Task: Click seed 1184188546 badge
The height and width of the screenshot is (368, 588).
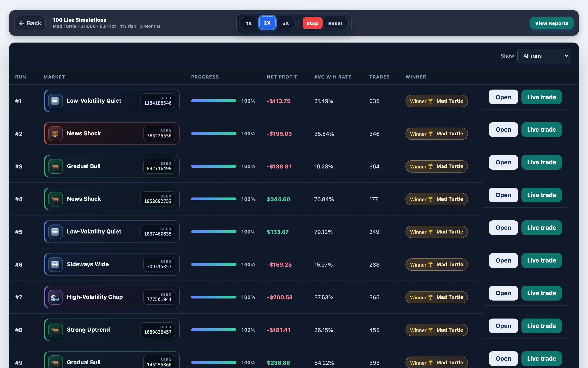Action: [158, 101]
